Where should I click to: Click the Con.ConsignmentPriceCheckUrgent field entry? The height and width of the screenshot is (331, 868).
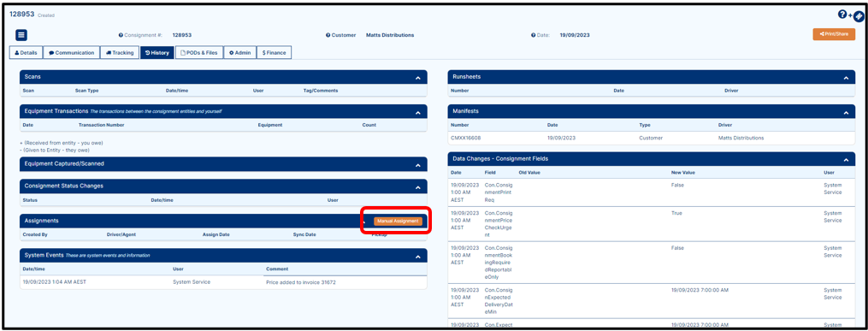(x=498, y=223)
